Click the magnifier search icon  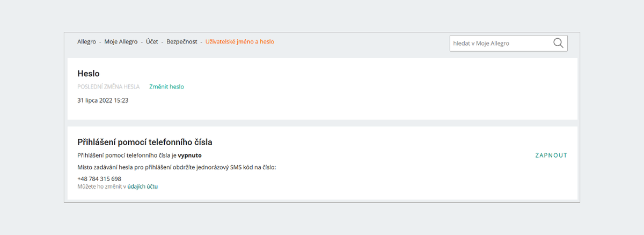click(558, 43)
